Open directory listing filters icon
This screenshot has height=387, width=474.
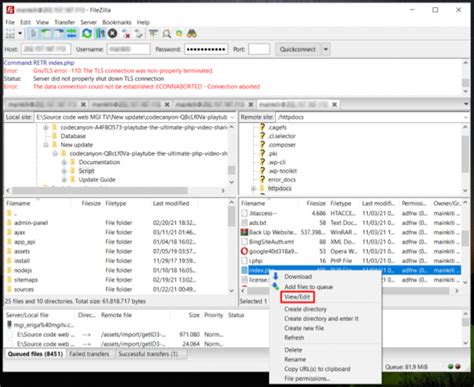pos(153,34)
